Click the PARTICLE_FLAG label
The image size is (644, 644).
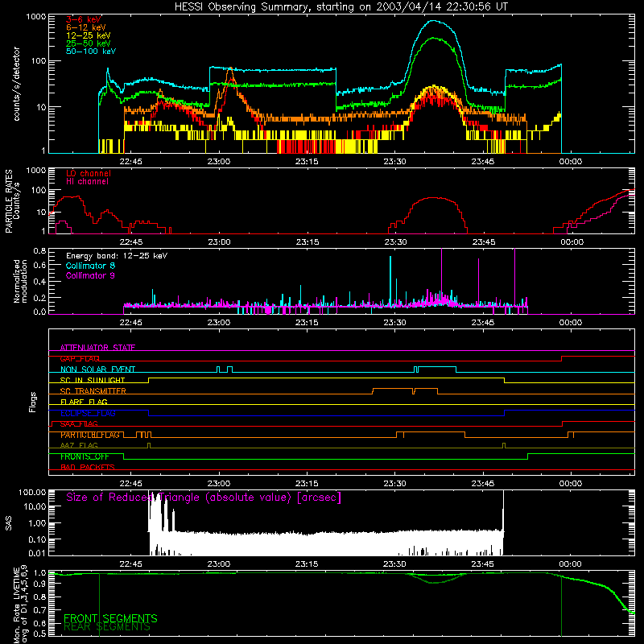90,435
